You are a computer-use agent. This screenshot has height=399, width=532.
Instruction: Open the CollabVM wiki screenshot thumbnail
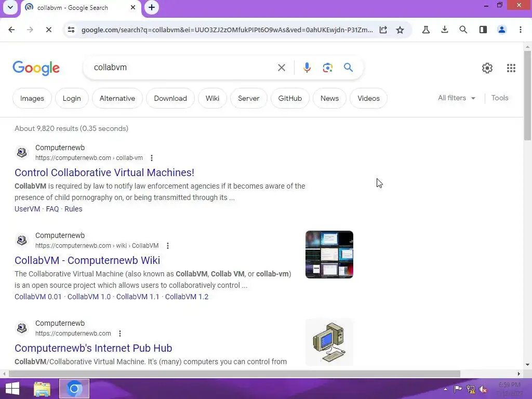pos(329,255)
